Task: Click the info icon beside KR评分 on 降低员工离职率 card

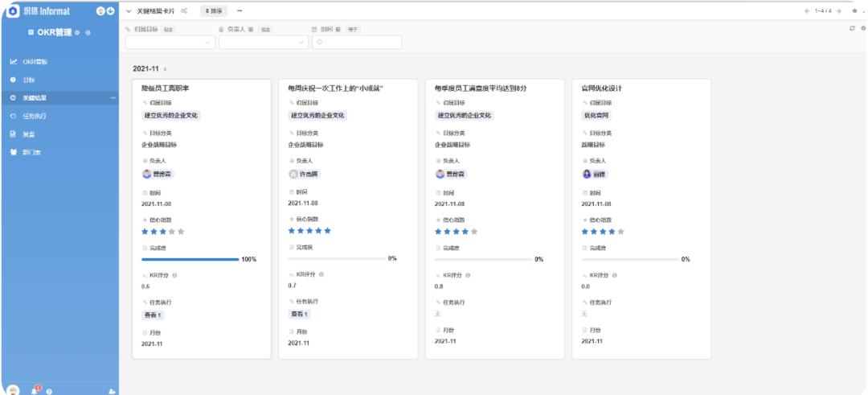Action: 174,275
